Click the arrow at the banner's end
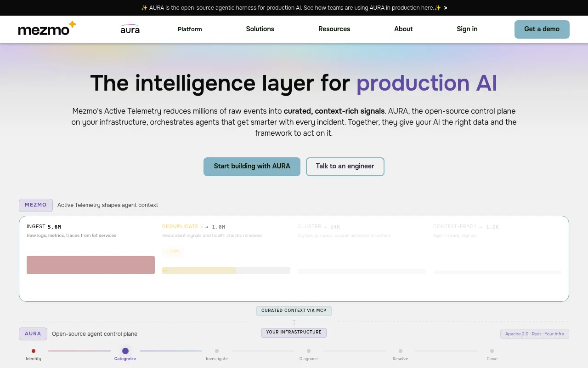Image resolution: width=588 pixels, height=368 pixels. point(445,8)
